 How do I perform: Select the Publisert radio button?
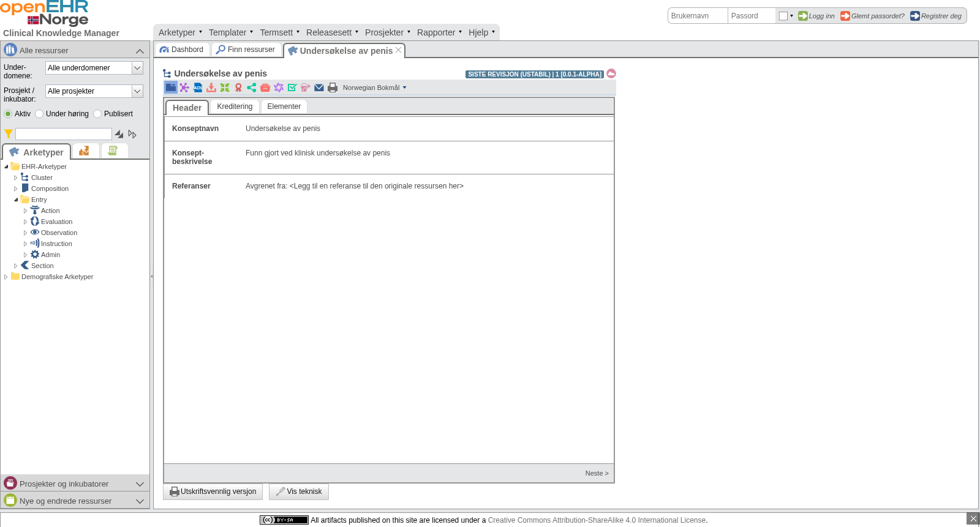(x=97, y=114)
